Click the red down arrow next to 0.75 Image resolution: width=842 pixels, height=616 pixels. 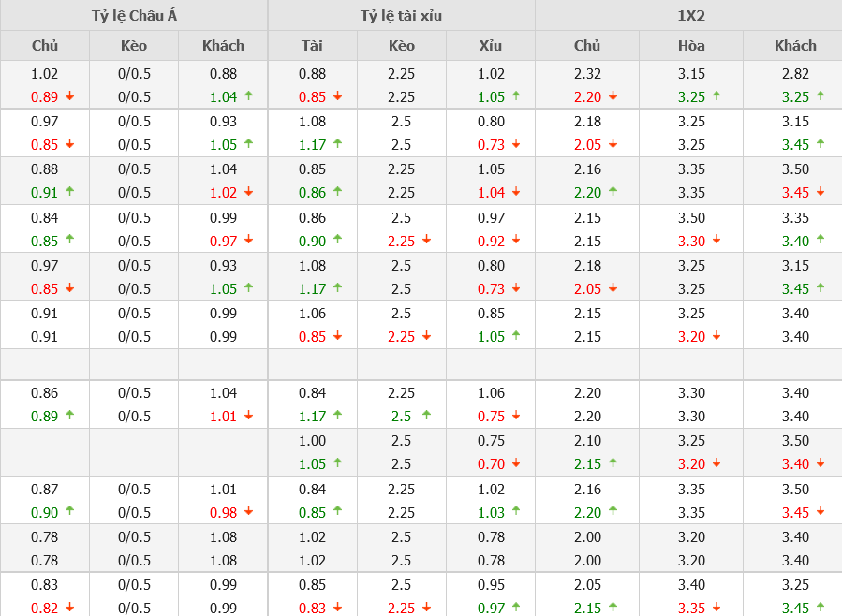click(516, 416)
